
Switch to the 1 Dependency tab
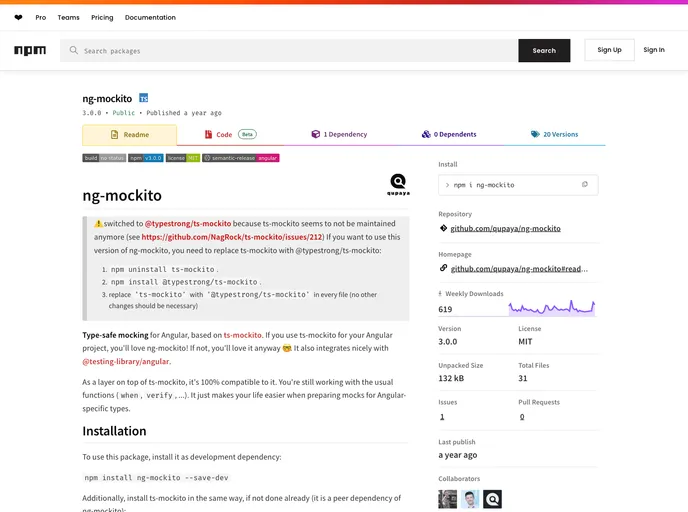point(339,134)
